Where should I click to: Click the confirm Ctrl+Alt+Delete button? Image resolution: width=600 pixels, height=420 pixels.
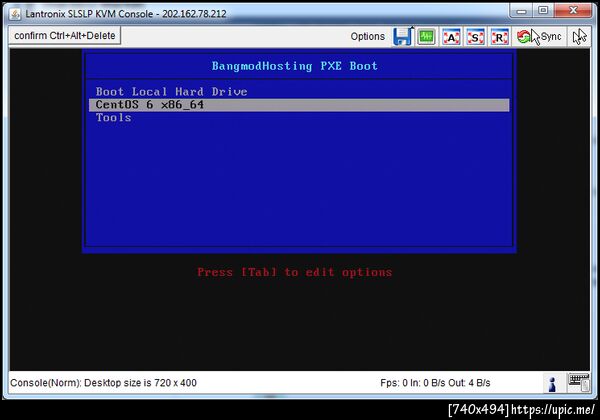pyautogui.click(x=65, y=36)
